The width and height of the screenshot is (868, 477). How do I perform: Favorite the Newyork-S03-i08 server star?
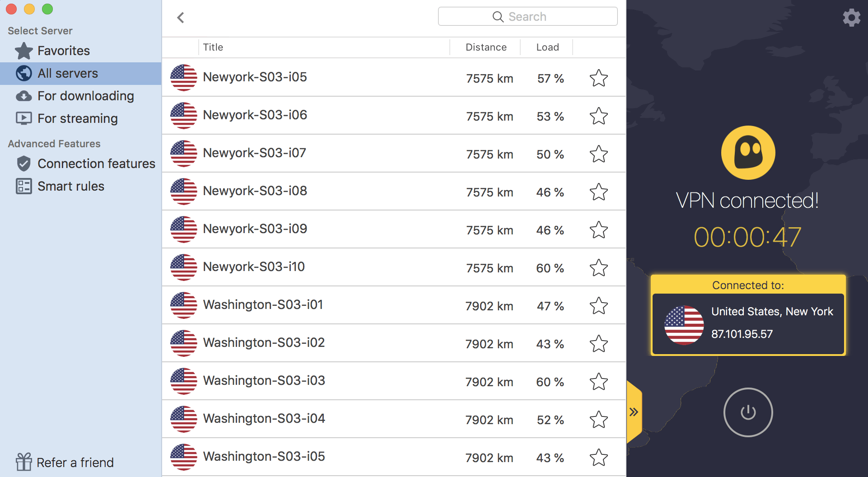[x=599, y=192]
